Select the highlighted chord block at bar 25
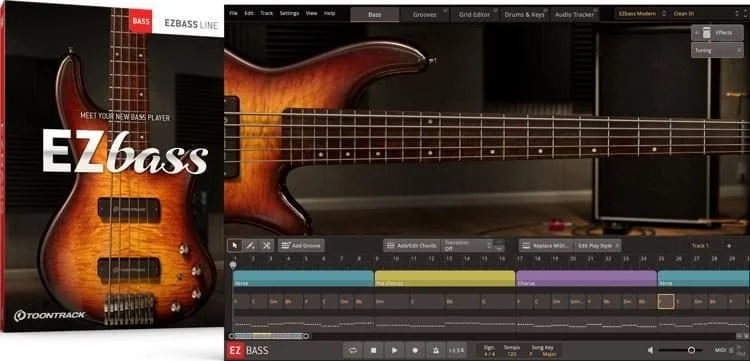The height and width of the screenshot is (361, 750). pos(666,302)
